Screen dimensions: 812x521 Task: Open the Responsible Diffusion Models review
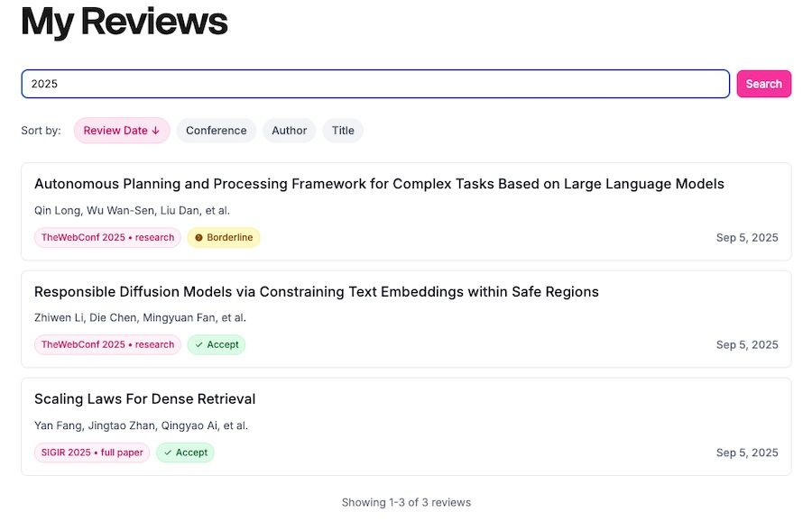(x=316, y=291)
